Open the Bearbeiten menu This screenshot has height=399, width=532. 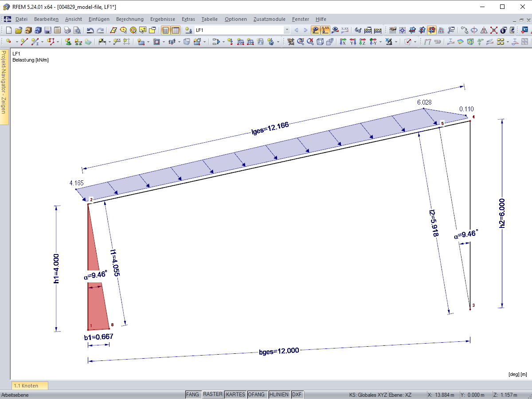pyautogui.click(x=46, y=19)
